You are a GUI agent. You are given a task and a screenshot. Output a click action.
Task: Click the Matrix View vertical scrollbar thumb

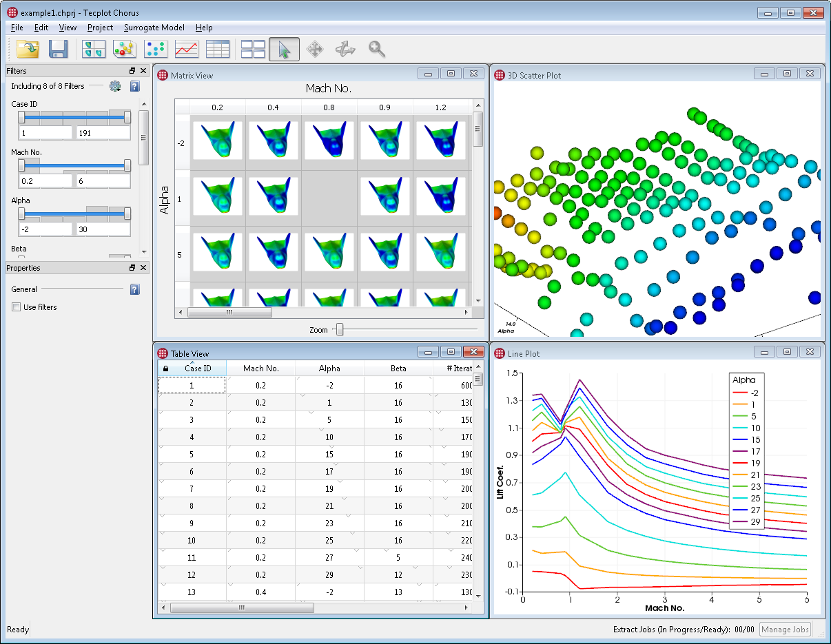(478, 129)
